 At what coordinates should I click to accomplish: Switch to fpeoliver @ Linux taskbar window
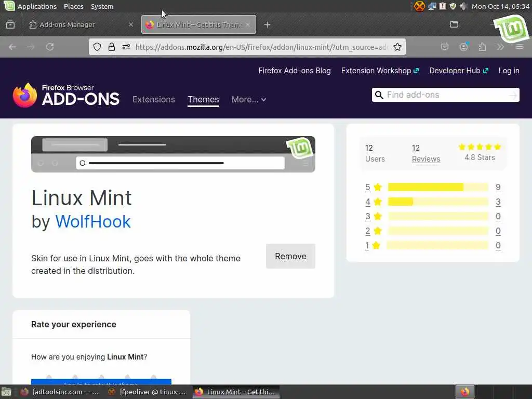tap(147, 392)
